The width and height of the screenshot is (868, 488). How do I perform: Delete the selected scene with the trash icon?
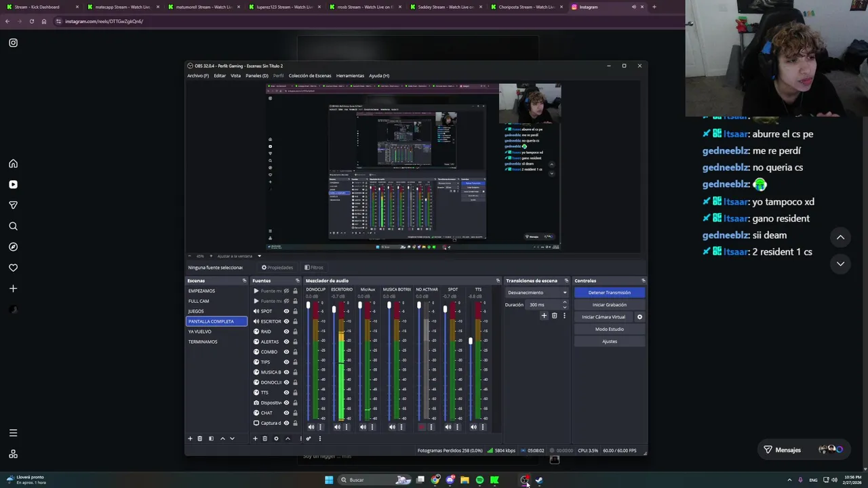(199, 439)
